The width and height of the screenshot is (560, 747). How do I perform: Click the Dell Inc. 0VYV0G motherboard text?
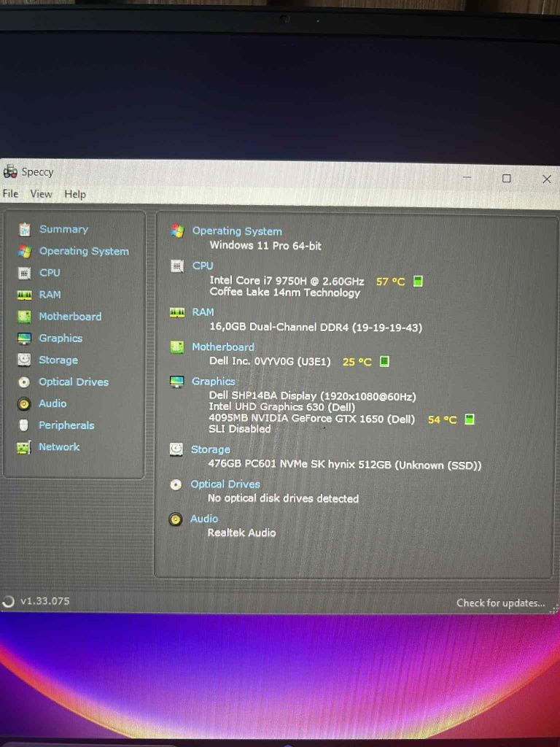pos(270,361)
